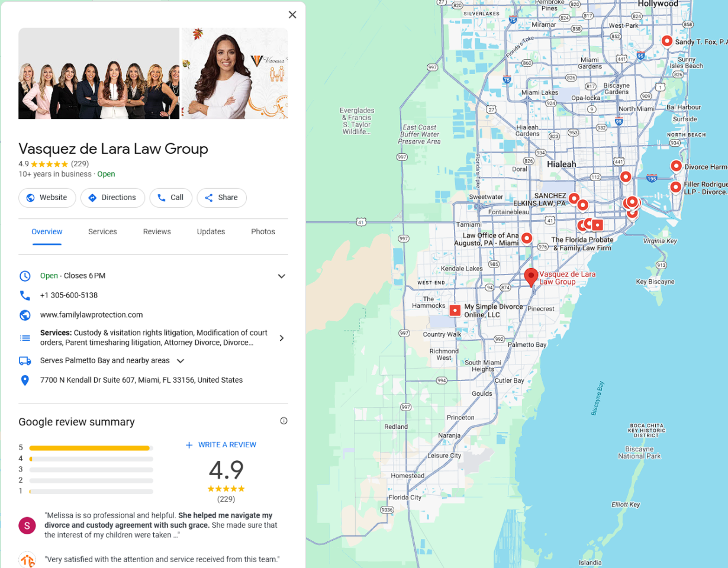Image resolution: width=728 pixels, height=568 pixels.
Task: Click the phone number +1 305-600-5138
Action: [x=69, y=295]
